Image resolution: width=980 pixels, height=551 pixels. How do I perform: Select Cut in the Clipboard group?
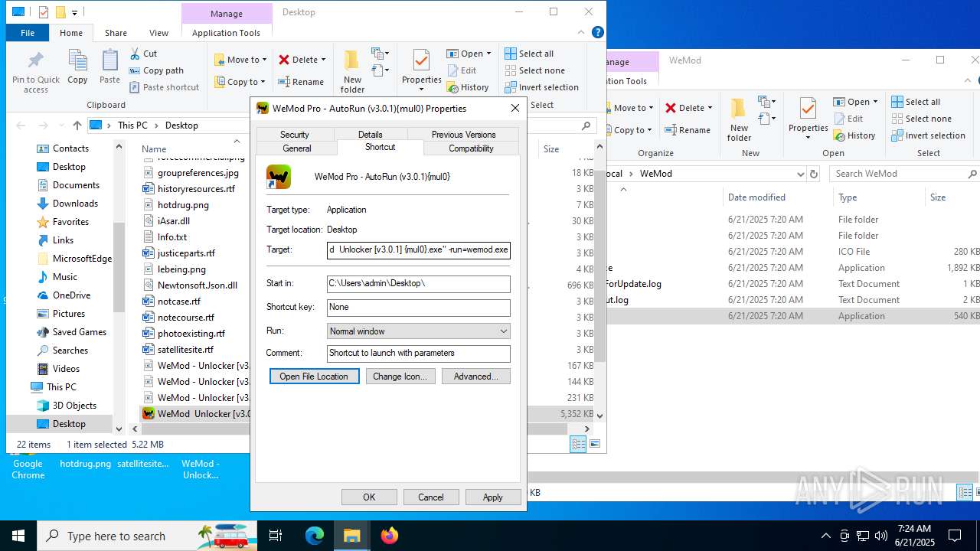(x=143, y=54)
